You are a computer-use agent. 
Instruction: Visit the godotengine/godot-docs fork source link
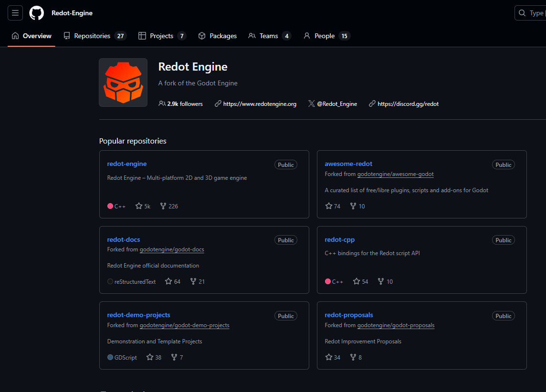click(172, 249)
